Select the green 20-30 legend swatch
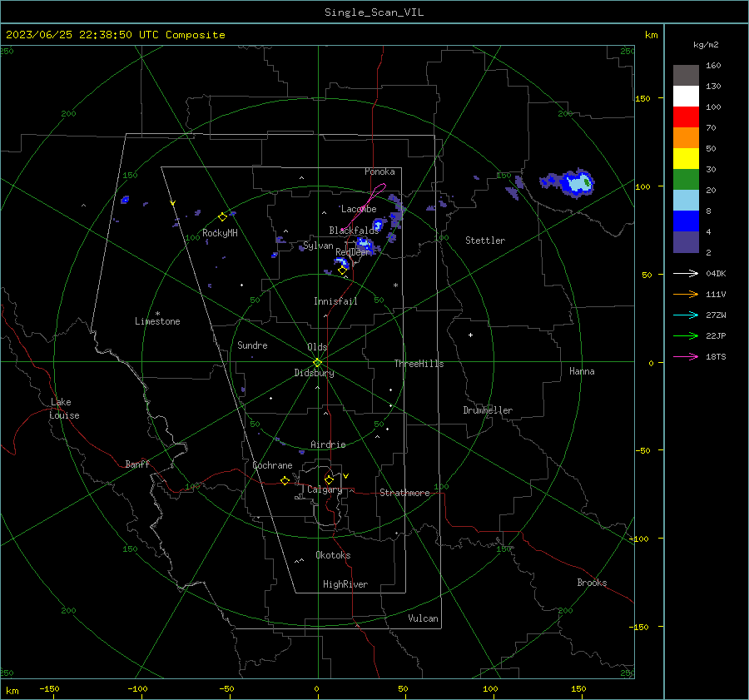Image resolution: width=749 pixels, height=700 pixels. point(686,180)
